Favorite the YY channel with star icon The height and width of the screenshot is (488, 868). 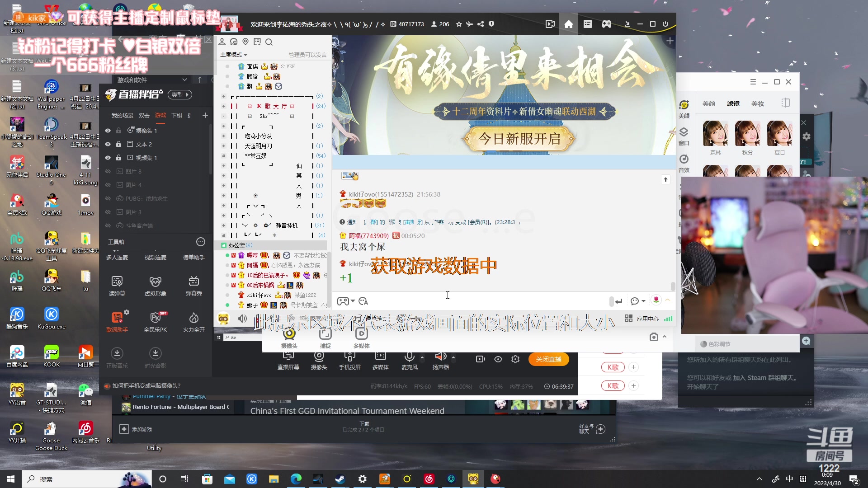(x=459, y=24)
